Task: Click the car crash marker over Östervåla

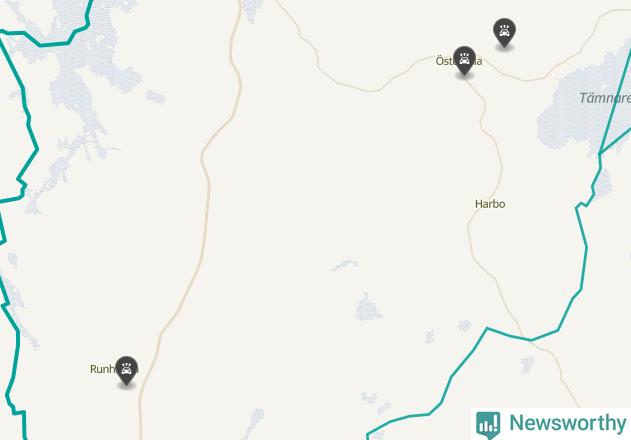Action: [x=464, y=61]
